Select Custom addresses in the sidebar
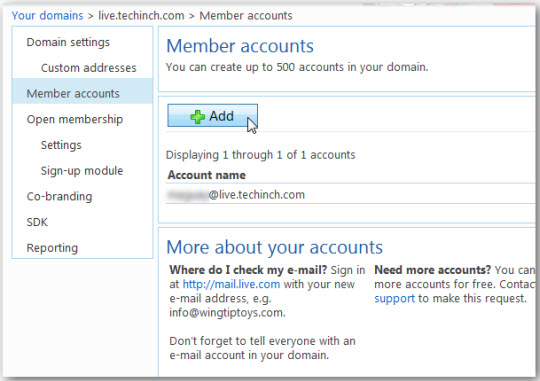The width and height of the screenshot is (540, 381). click(x=89, y=68)
